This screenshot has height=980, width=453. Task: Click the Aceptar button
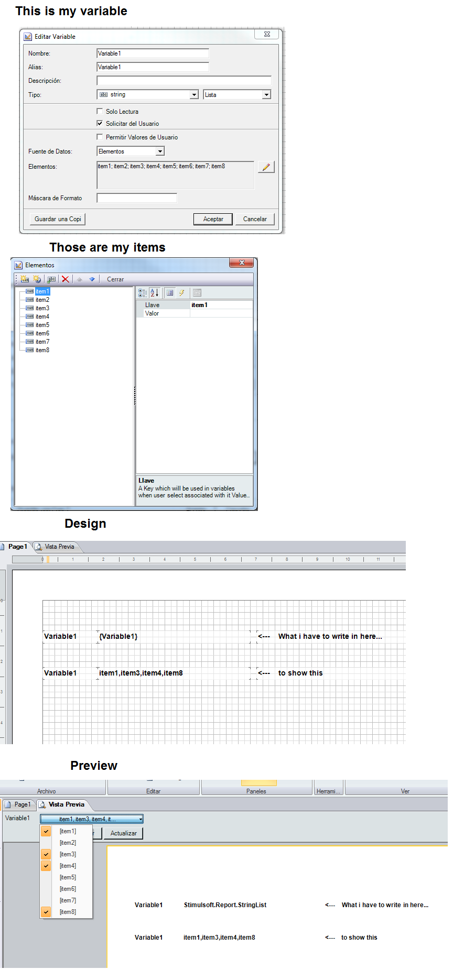click(213, 219)
